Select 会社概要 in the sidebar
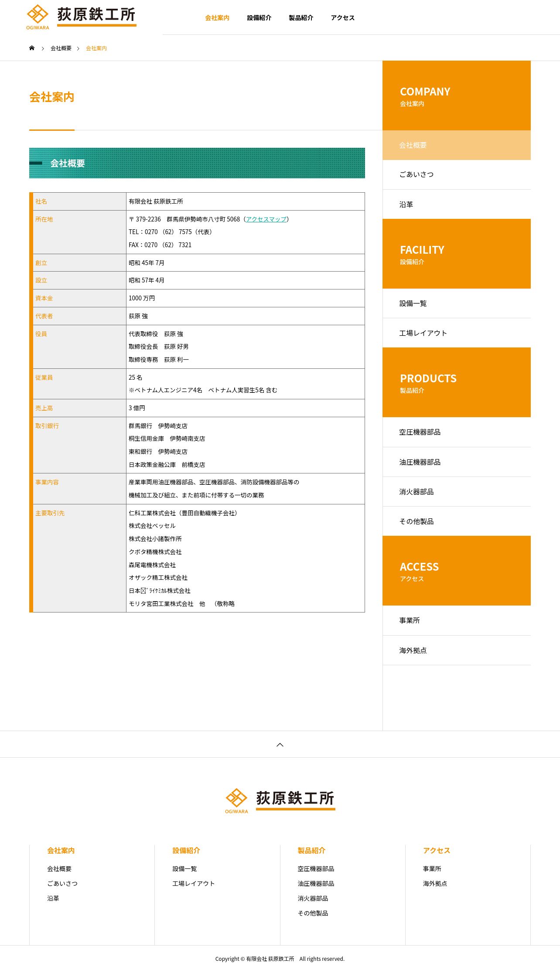 [x=457, y=145]
